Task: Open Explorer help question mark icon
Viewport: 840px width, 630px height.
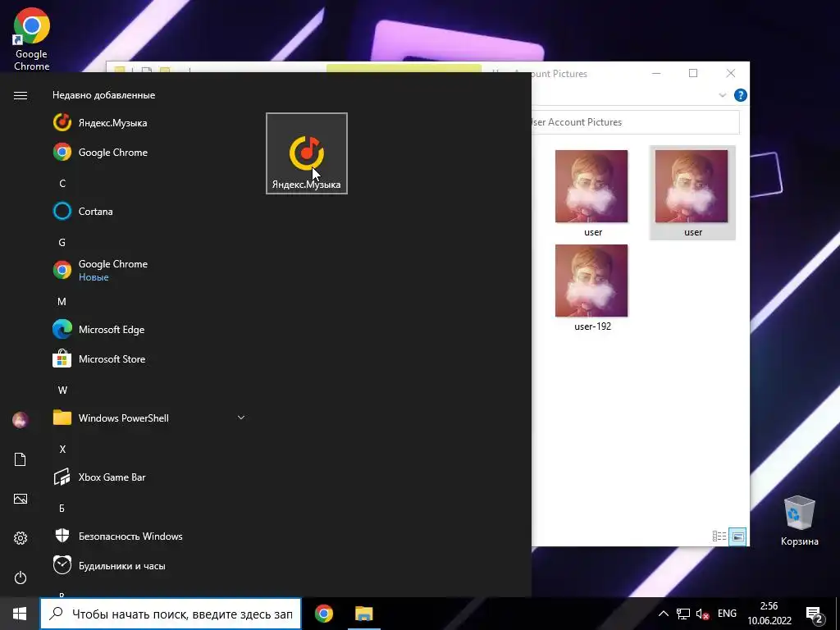Action: click(741, 95)
